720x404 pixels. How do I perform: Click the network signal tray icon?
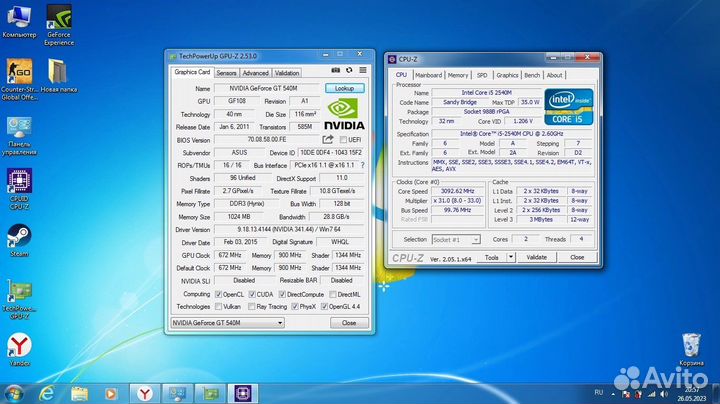point(652,394)
